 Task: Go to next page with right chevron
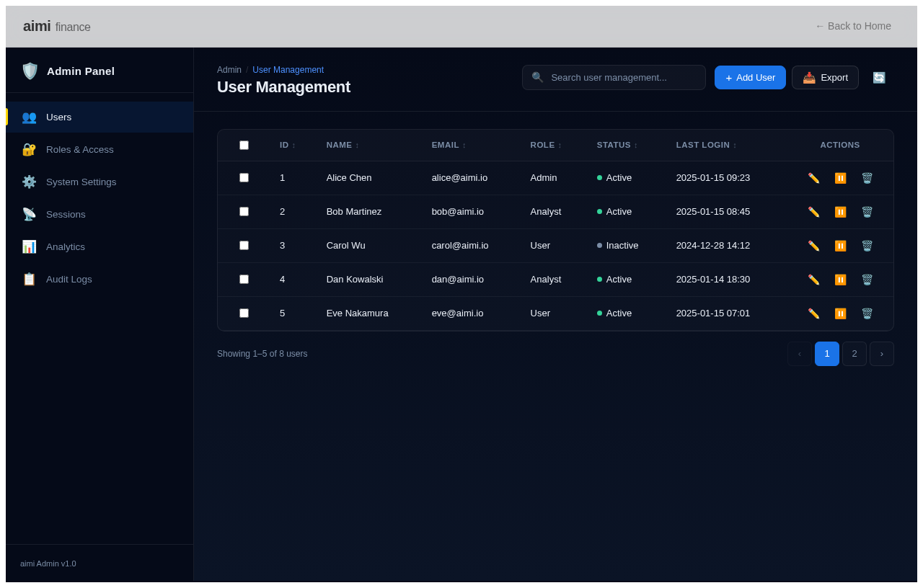[x=882, y=354]
